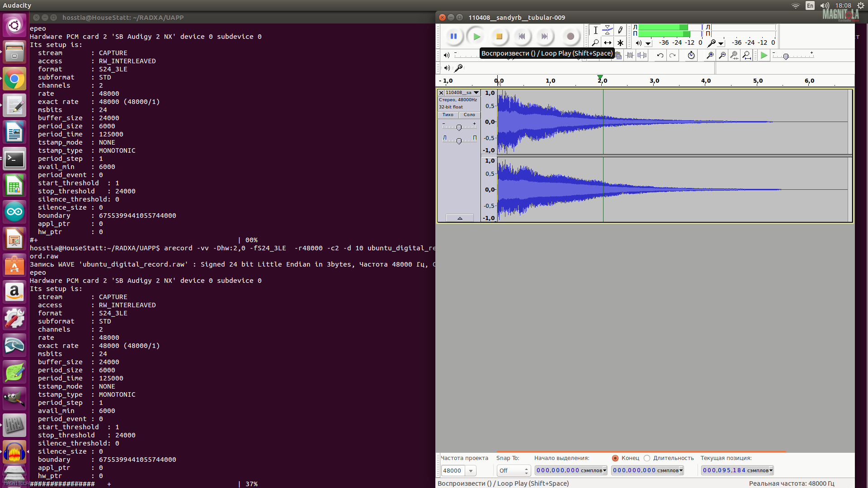Open the recording meter dropdown

721,43
